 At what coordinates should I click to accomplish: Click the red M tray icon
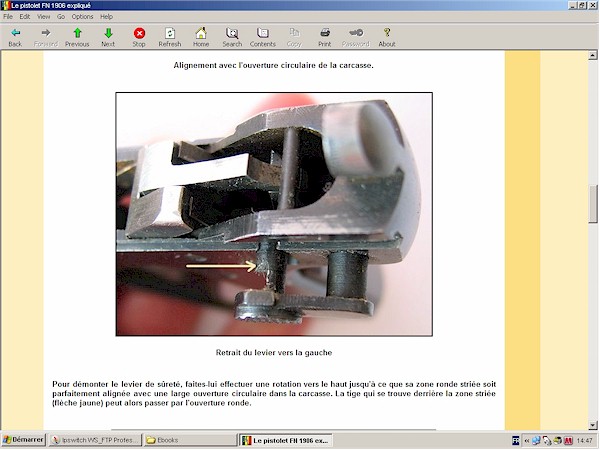568,441
